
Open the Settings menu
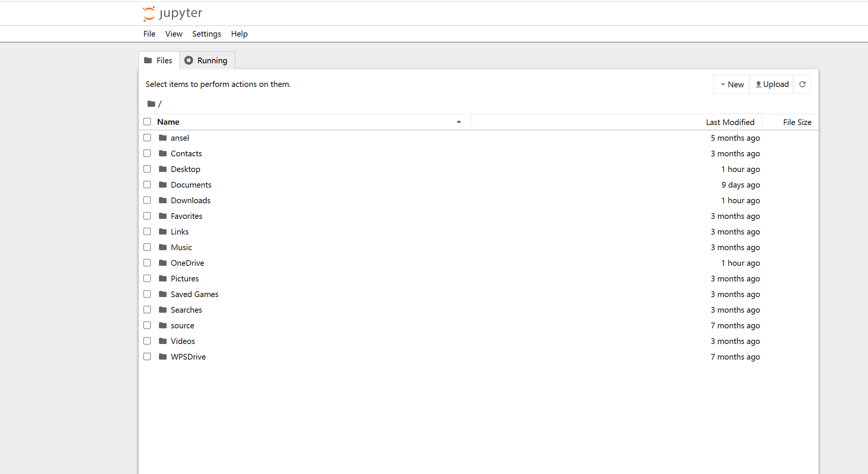206,34
